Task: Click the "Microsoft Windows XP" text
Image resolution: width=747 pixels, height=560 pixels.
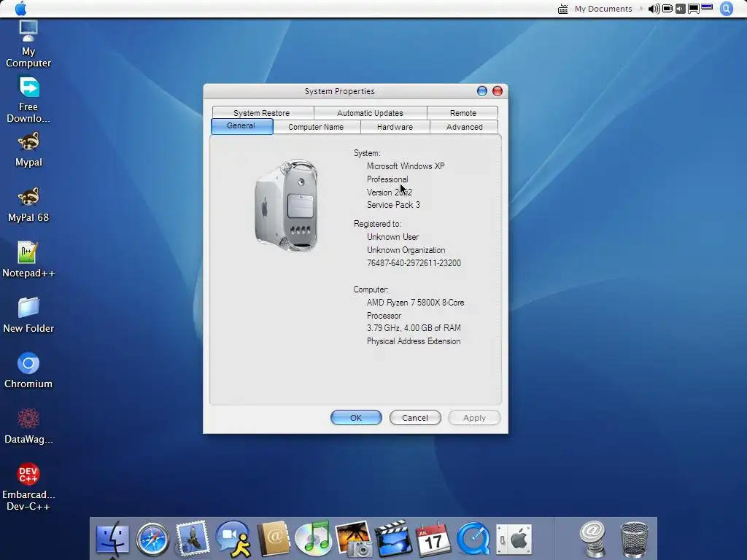Action: pyautogui.click(x=406, y=166)
